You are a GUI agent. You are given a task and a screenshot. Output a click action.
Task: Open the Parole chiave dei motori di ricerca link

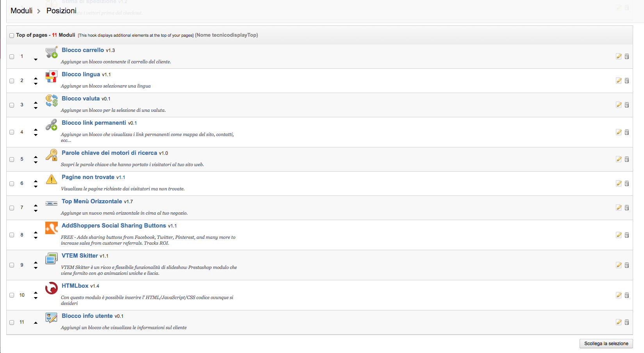109,153
